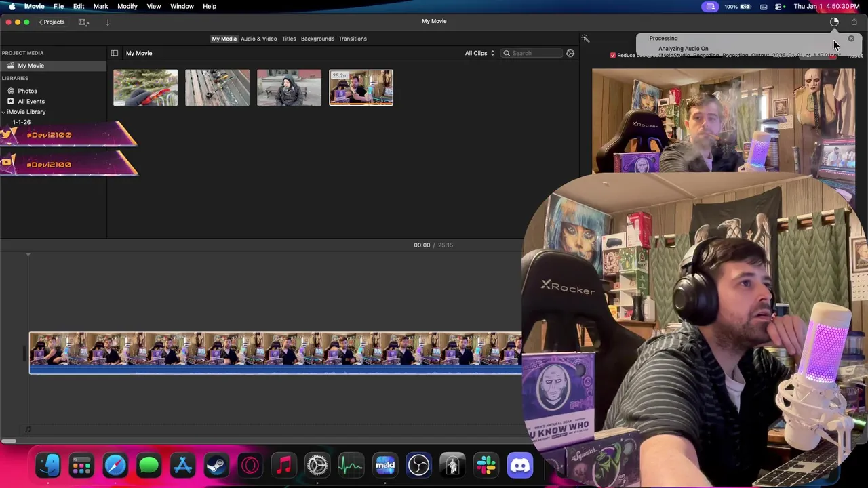Launch Steam from the Dock
The image size is (868, 488).
pos(216,466)
